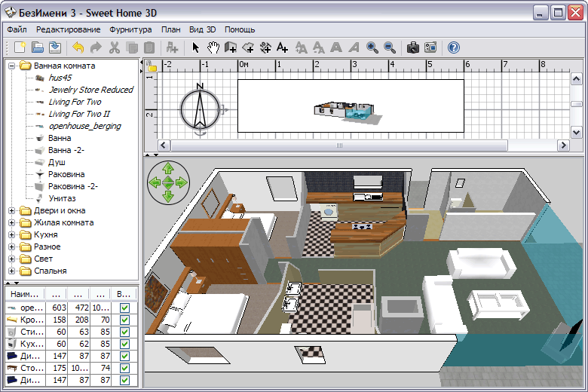
Task: Select the Pan hand tool
Action: coord(213,47)
